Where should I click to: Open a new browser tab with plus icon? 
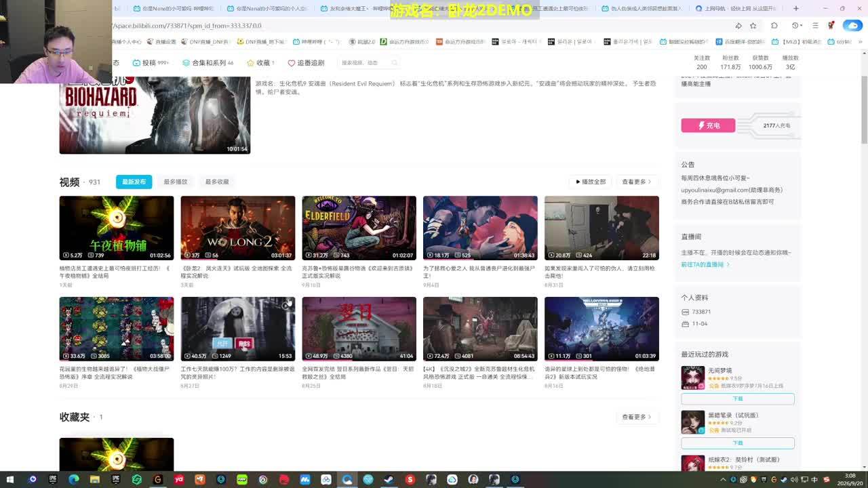[x=795, y=8]
